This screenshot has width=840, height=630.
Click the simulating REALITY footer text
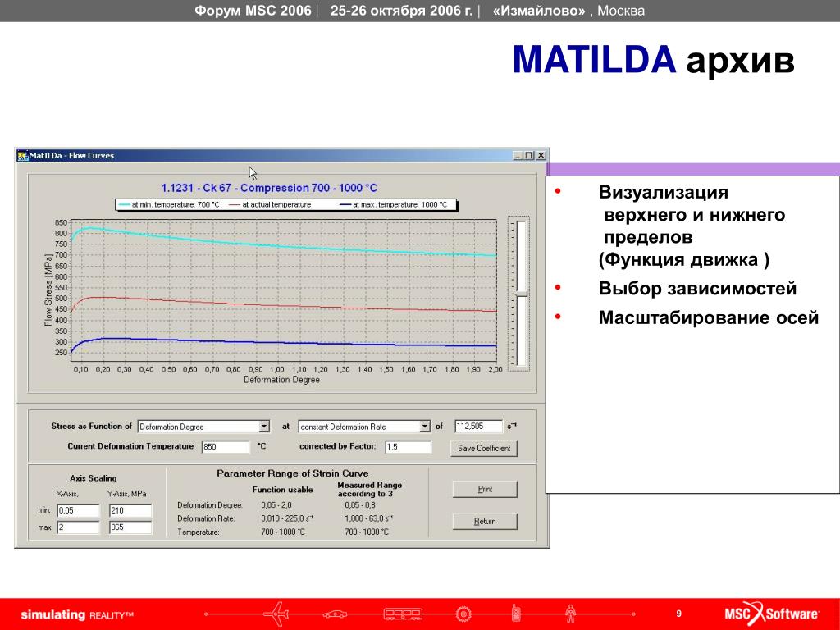[76, 615]
